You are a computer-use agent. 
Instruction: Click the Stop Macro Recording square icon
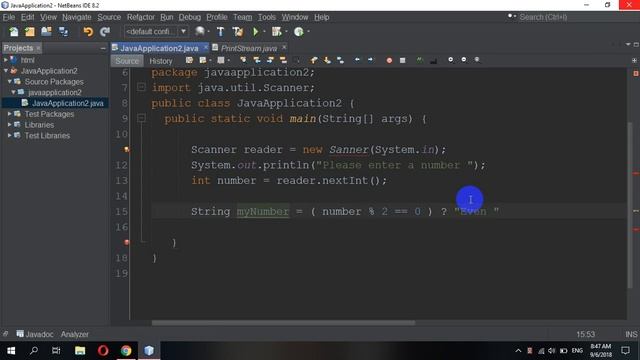[x=402, y=60]
